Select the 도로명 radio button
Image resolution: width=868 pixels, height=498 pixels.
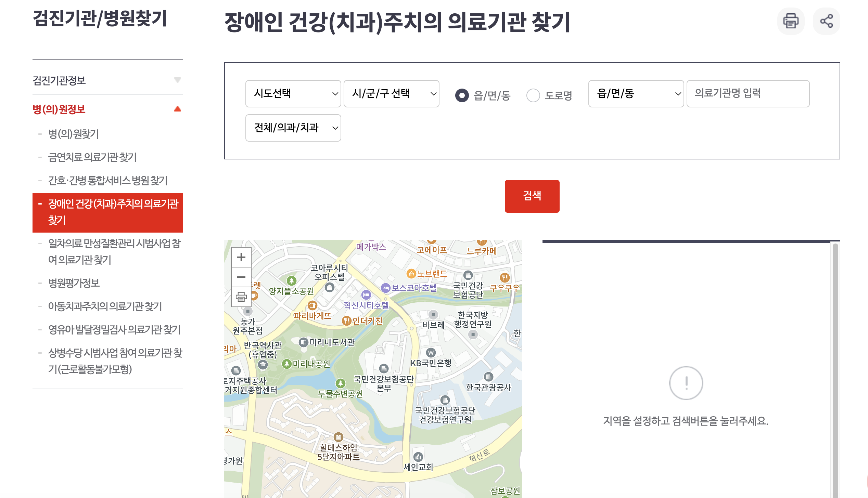pyautogui.click(x=533, y=95)
